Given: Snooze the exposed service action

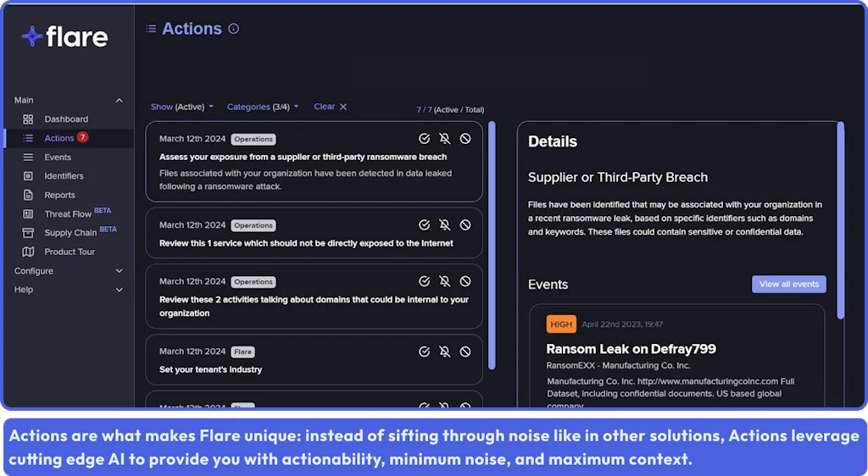Looking at the screenshot, I should [444, 225].
